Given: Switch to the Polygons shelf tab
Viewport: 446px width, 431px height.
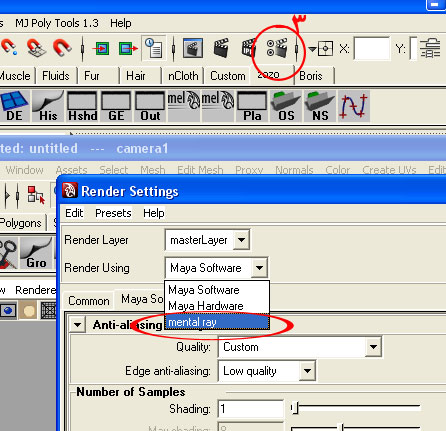Looking at the screenshot, I should [21, 223].
